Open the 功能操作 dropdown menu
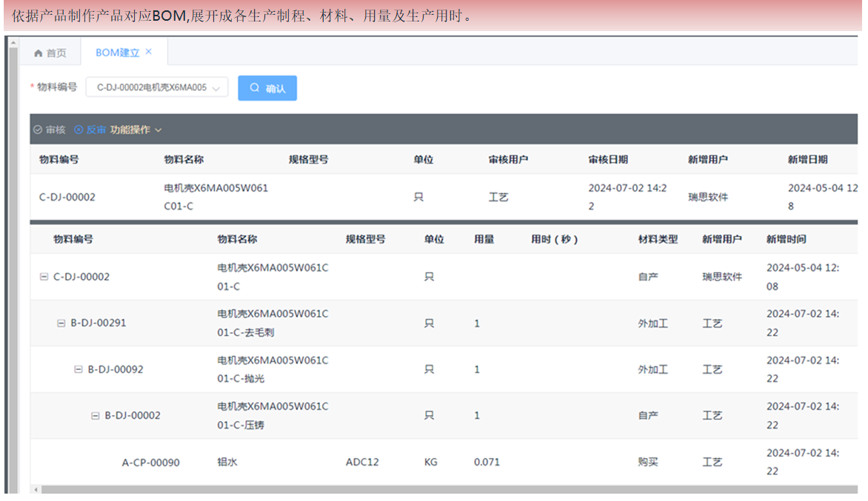This screenshot has height=501, width=868. [x=136, y=130]
